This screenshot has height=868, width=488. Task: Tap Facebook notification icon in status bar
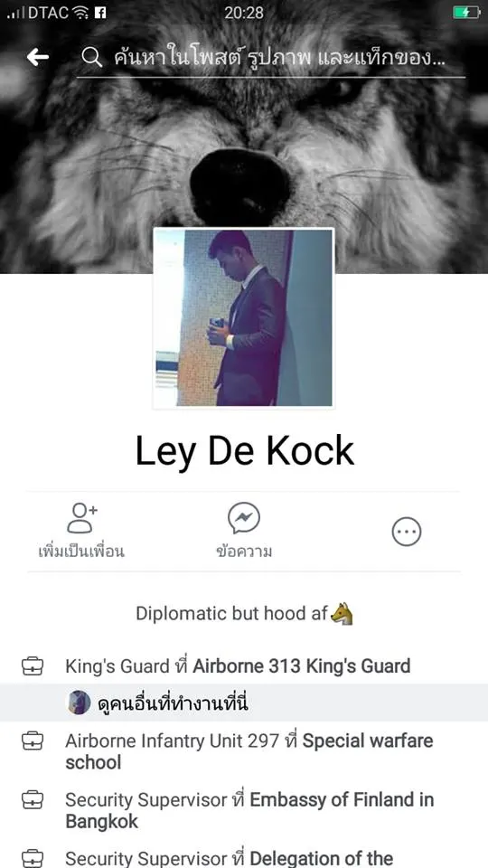click(100, 12)
